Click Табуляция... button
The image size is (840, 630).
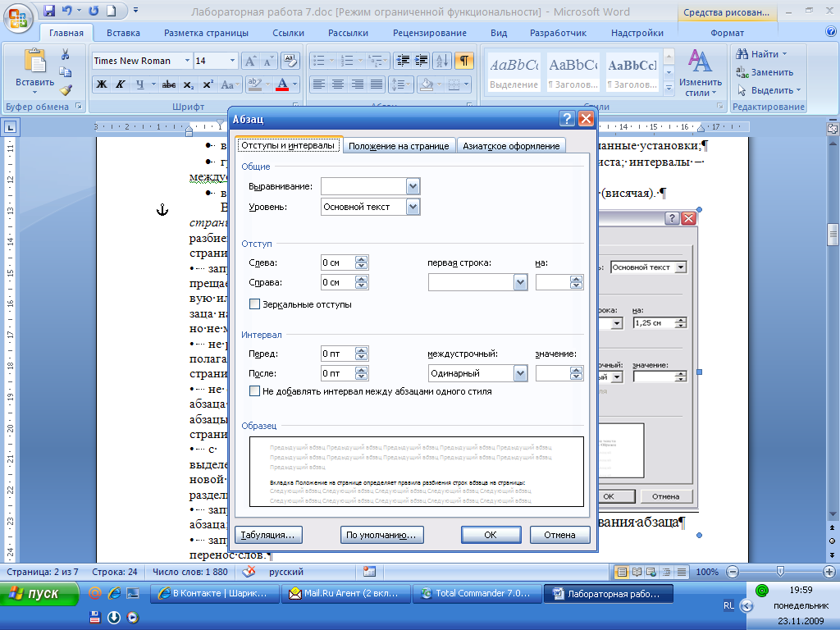tap(268, 535)
